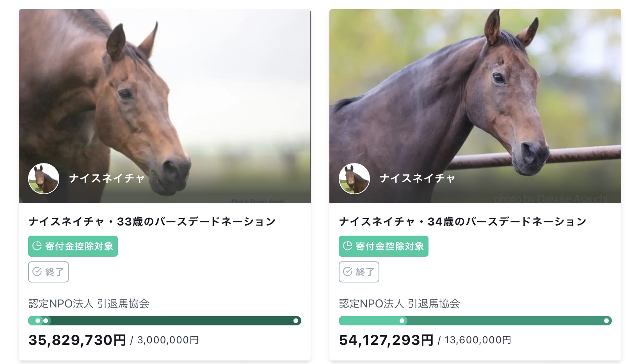
Task: Click progress bar of the 34歳 campaign
Action: point(475,321)
